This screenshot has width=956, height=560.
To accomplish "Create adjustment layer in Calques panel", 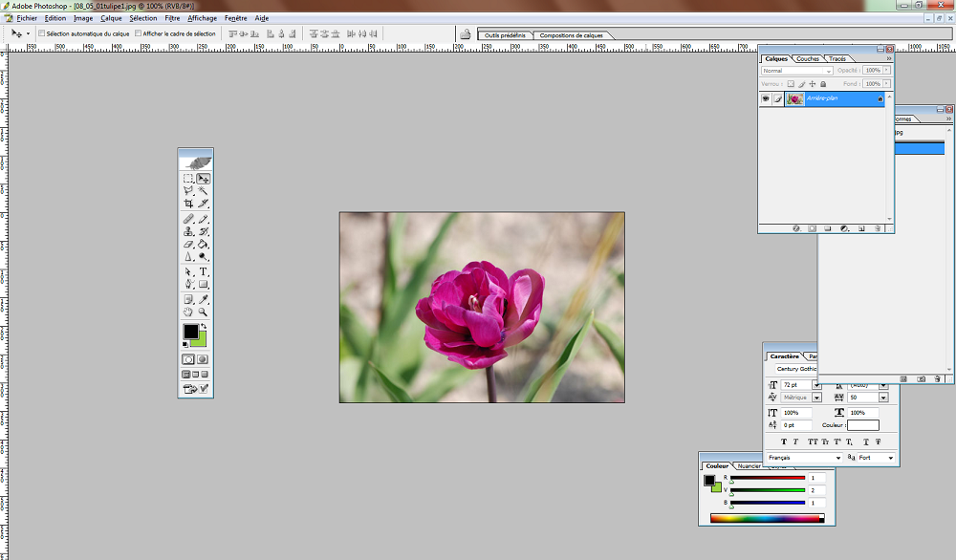I will coord(844,228).
